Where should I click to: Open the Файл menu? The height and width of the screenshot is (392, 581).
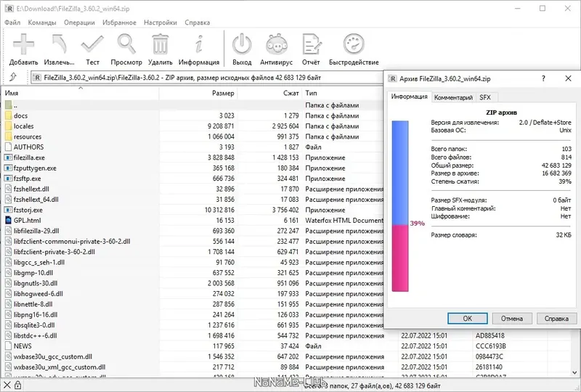click(x=12, y=23)
